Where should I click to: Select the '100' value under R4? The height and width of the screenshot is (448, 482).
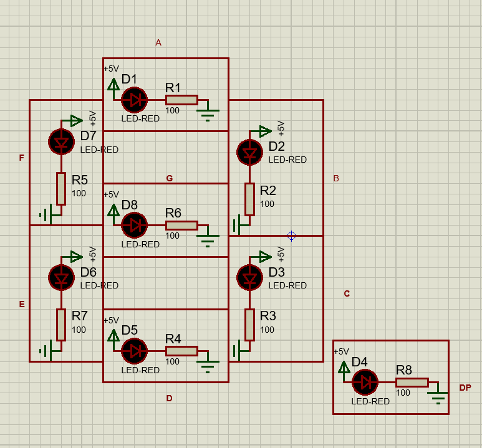172,362
